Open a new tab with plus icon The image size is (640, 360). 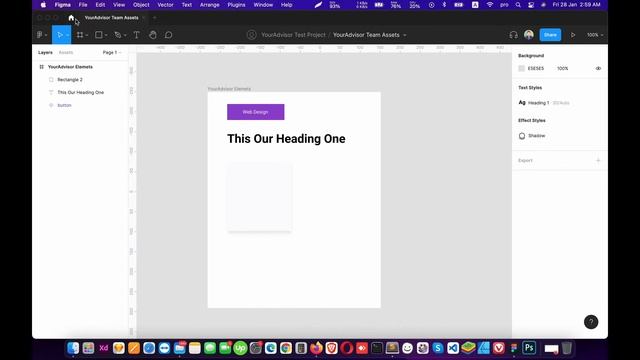(x=154, y=18)
